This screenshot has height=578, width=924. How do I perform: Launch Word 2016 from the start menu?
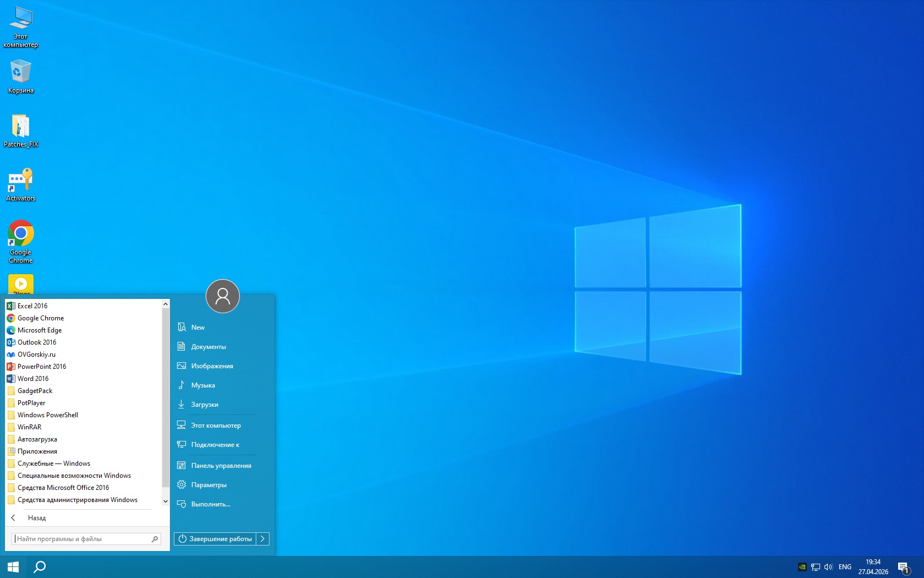(32, 378)
